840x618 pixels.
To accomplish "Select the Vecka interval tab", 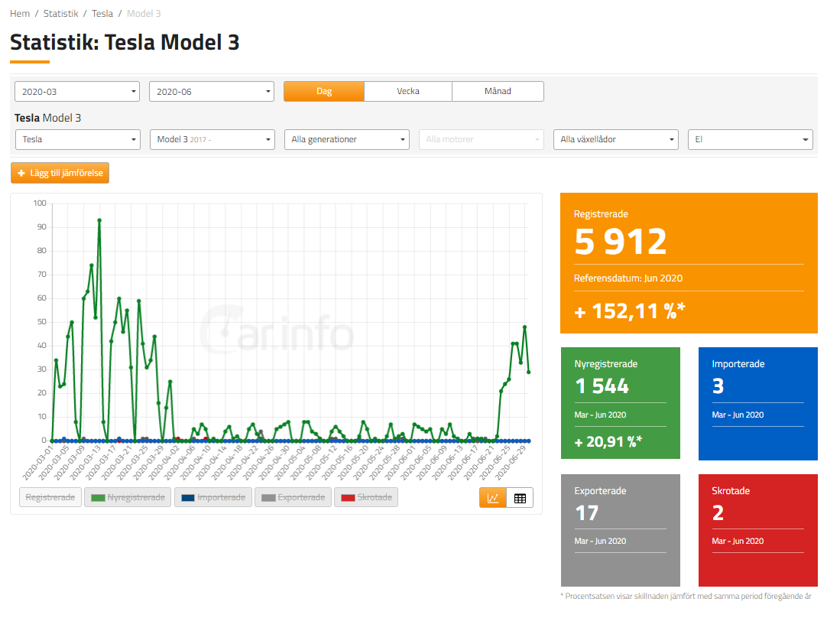I will [408, 91].
